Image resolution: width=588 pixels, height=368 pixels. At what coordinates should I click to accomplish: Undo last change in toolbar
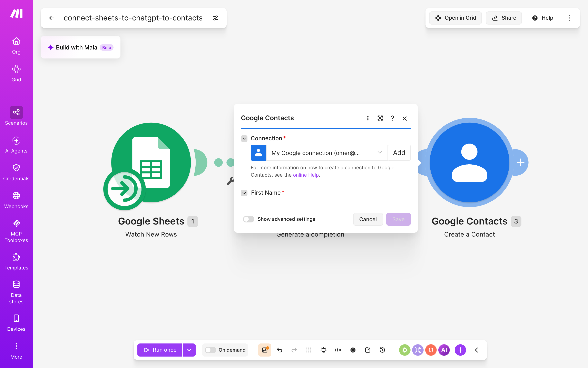[280, 350]
